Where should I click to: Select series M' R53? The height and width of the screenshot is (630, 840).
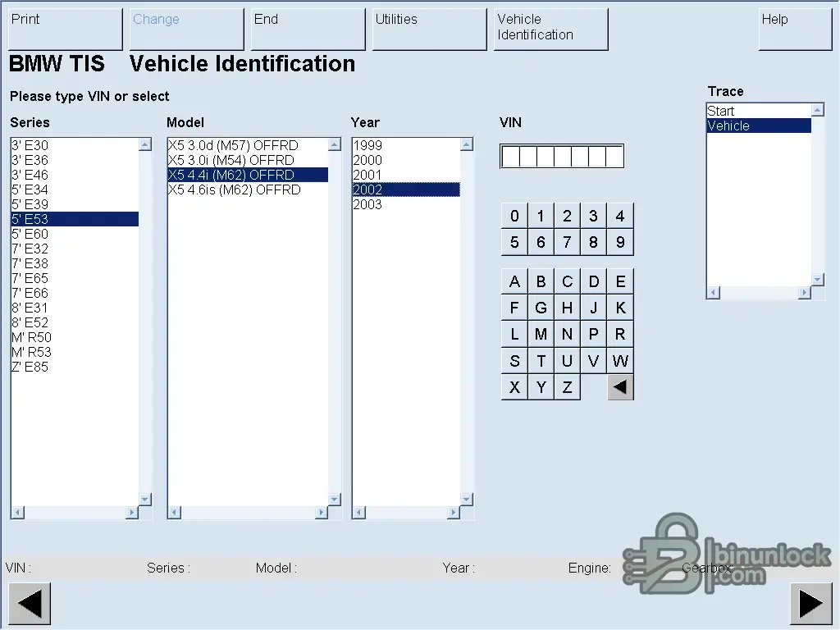[x=75, y=352]
